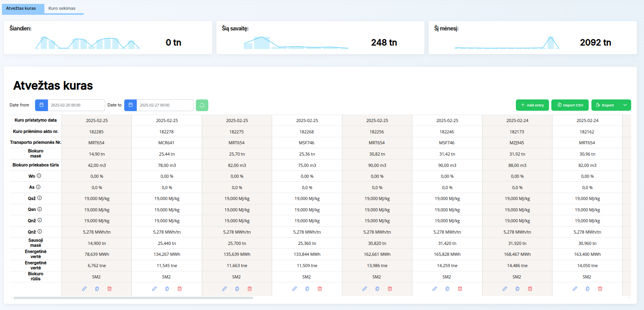644x310 pixels.
Task: Copy entry 182246 with duplicate icon
Action: click(x=447, y=289)
